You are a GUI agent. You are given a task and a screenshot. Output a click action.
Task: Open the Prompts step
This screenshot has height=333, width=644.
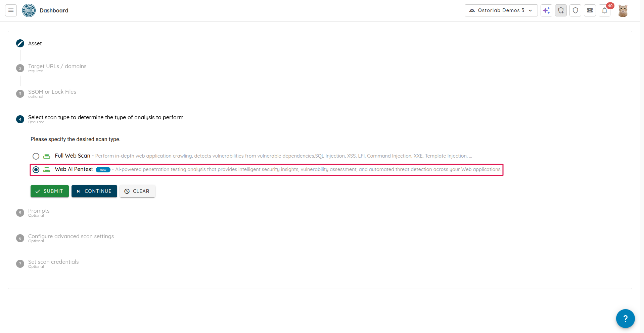tap(39, 211)
